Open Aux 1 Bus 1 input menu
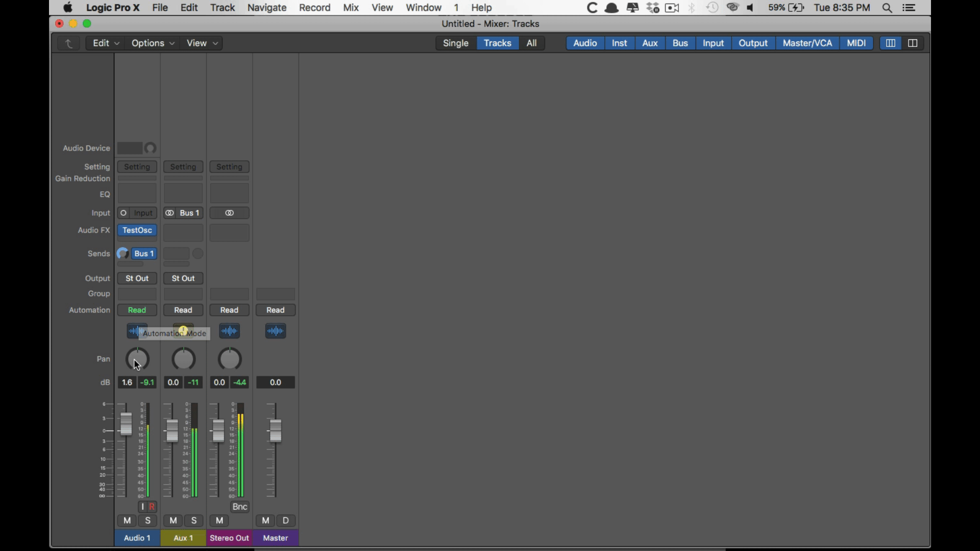The height and width of the screenshot is (551, 980). pyautogui.click(x=190, y=213)
